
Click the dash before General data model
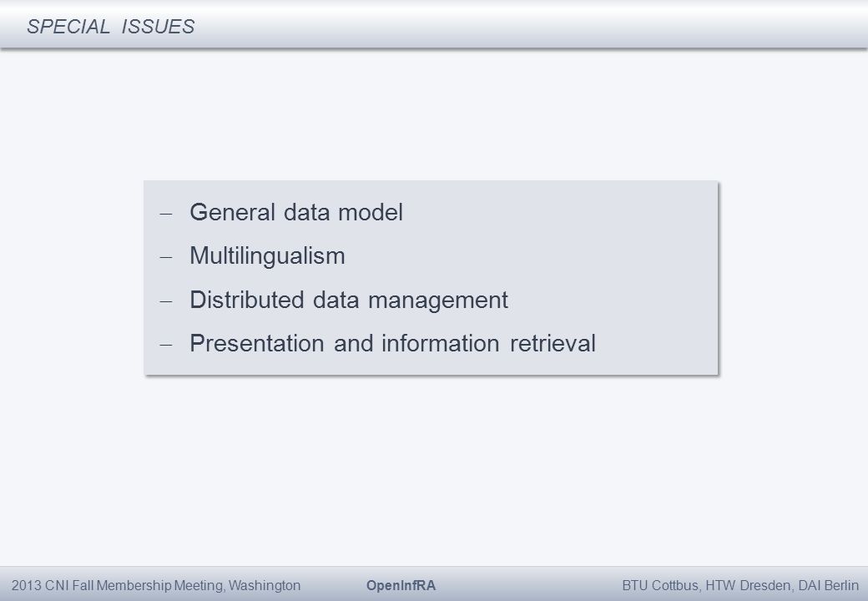pos(166,213)
